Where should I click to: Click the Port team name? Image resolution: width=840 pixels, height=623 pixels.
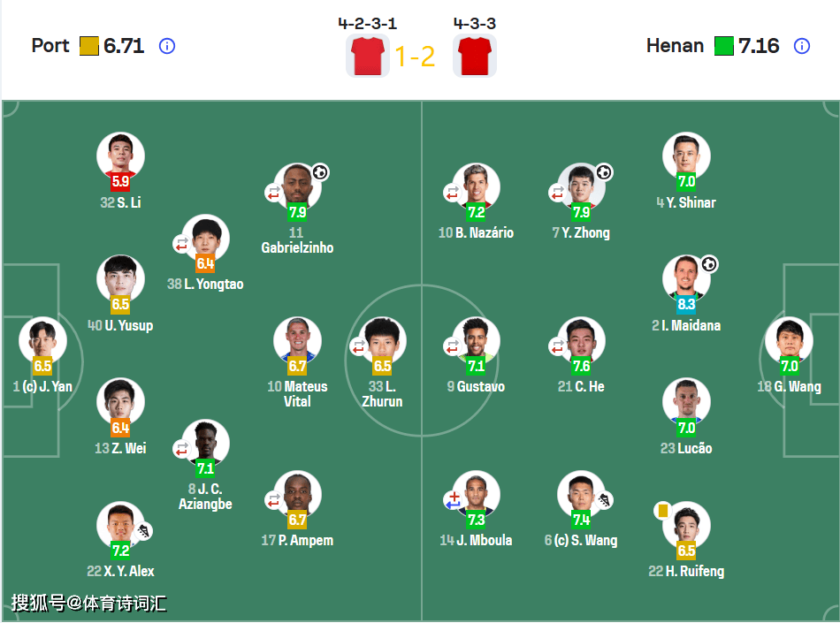(50, 46)
